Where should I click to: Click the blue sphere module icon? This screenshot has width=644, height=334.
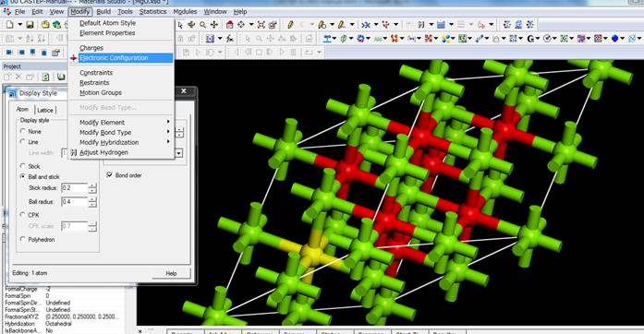click(614, 39)
